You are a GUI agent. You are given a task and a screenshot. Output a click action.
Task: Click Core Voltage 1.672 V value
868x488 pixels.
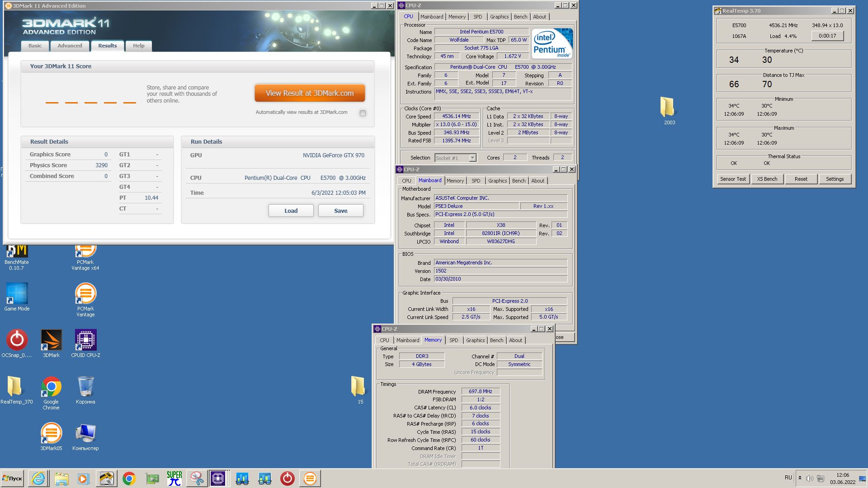click(512, 56)
